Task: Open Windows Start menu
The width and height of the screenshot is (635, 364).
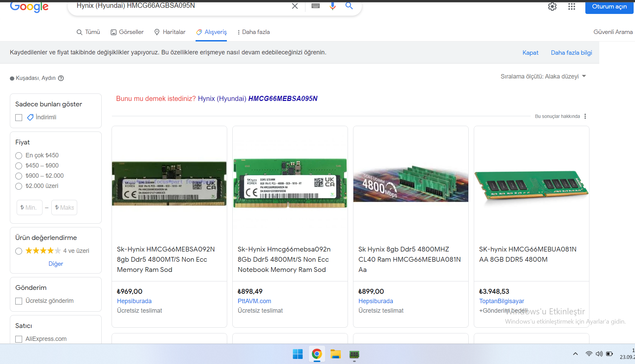Action: click(298, 354)
